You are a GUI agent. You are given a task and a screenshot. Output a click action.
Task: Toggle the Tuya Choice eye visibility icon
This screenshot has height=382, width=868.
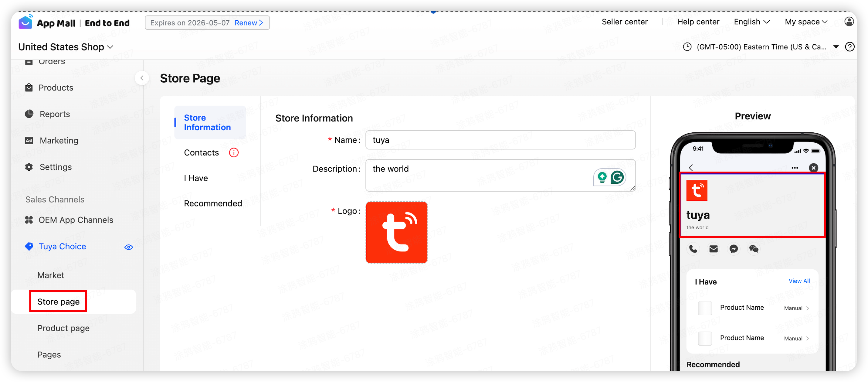point(128,247)
